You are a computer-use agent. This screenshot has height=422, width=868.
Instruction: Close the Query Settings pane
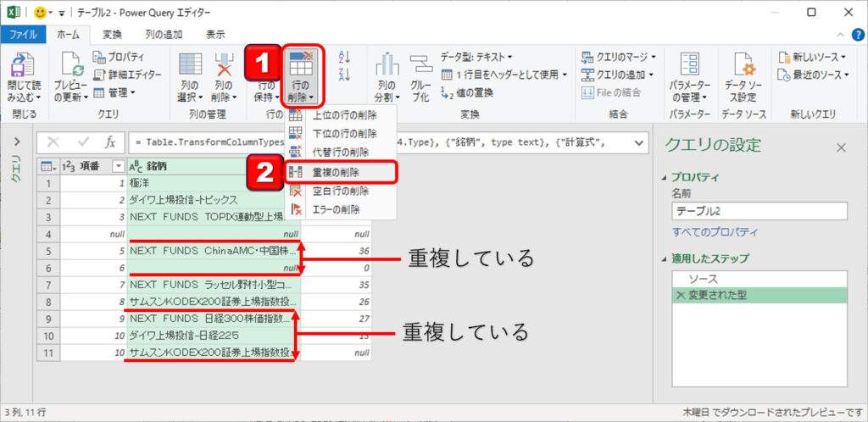tap(841, 147)
